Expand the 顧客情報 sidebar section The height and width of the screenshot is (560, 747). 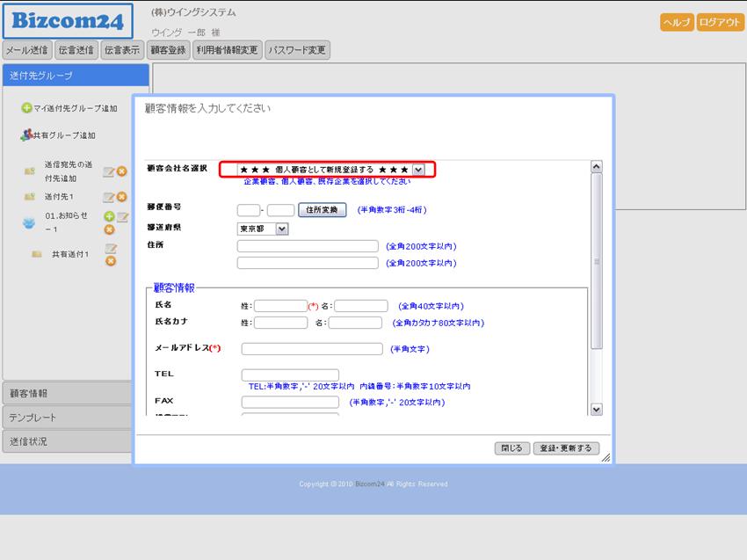click(x=66, y=393)
